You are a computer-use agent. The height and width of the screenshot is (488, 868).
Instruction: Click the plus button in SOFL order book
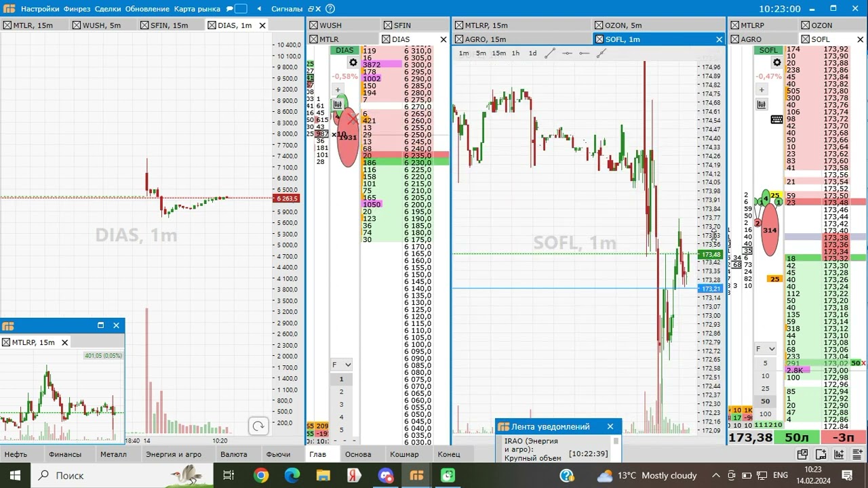pyautogui.click(x=762, y=89)
